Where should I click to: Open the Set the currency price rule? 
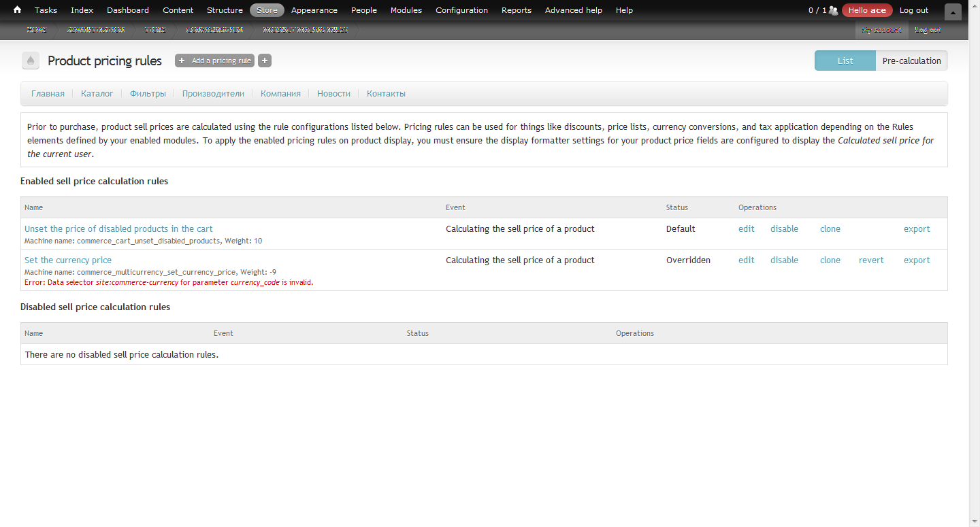[68, 260]
